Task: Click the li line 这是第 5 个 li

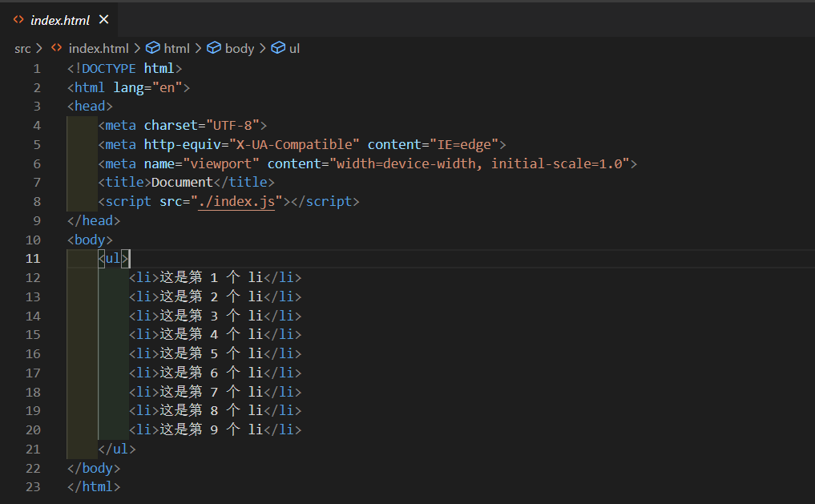Action: pos(216,354)
